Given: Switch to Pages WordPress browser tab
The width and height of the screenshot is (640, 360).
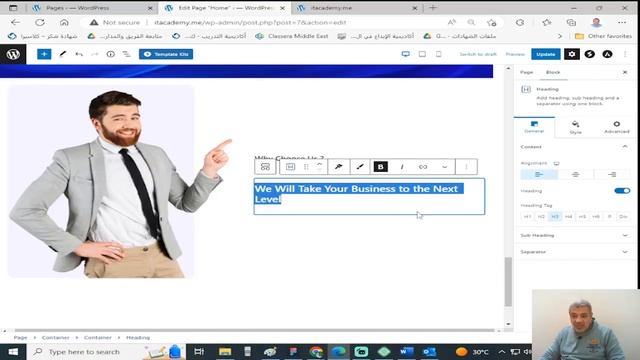Looking at the screenshot, I should pos(92,8).
